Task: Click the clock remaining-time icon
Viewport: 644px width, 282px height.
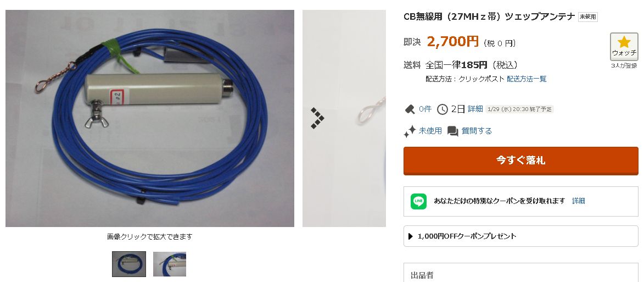Action: click(x=443, y=109)
